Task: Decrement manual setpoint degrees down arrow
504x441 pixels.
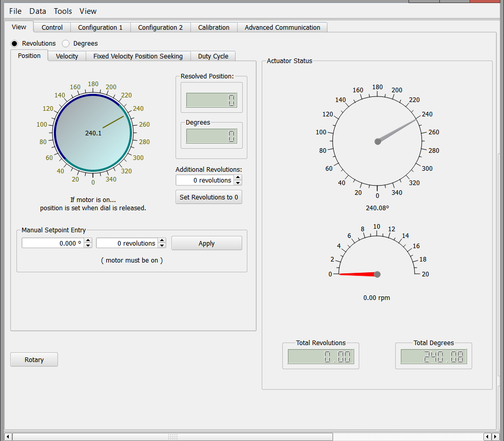Action: point(88,246)
